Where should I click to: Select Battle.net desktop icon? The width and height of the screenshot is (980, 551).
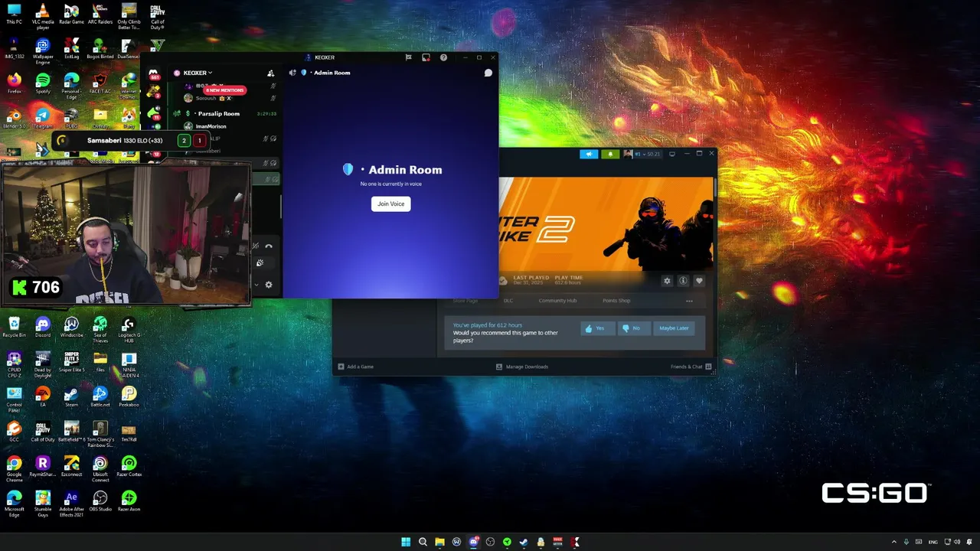click(x=100, y=397)
